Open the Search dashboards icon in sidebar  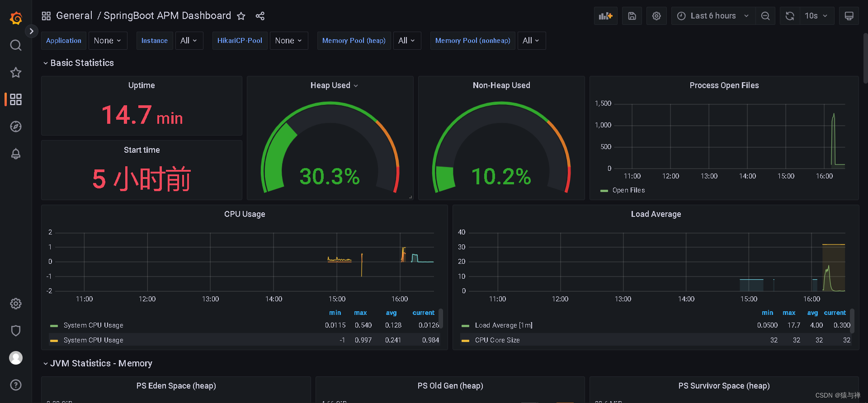16,45
